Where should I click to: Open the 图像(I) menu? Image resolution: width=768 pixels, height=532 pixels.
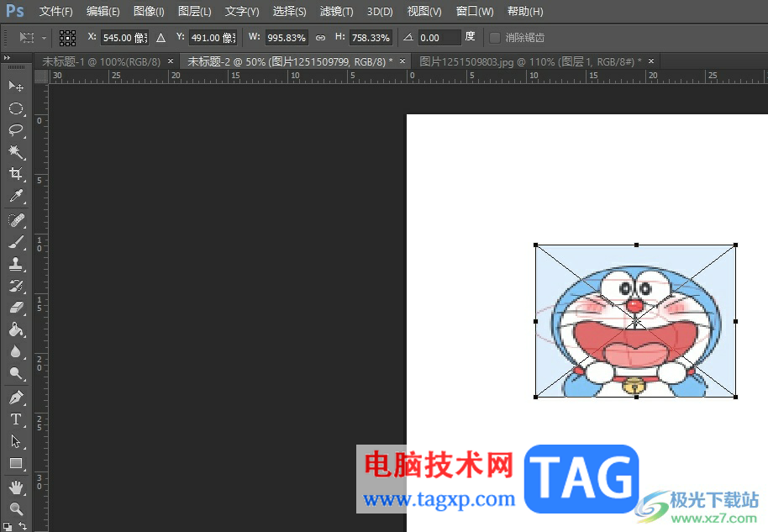pos(149,11)
